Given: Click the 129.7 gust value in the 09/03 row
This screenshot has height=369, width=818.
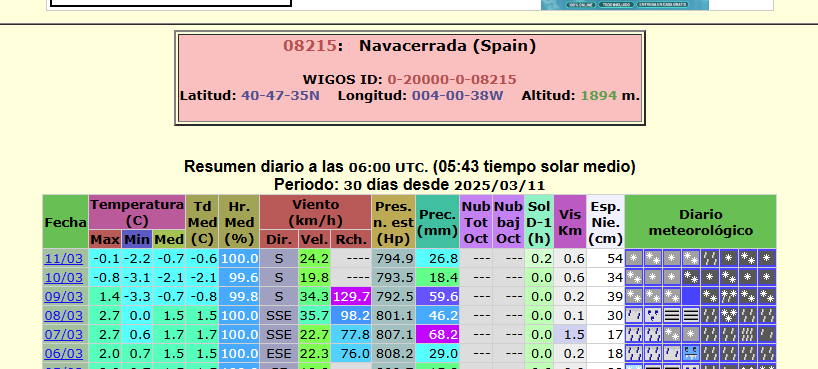Looking at the screenshot, I should [x=351, y=296].
